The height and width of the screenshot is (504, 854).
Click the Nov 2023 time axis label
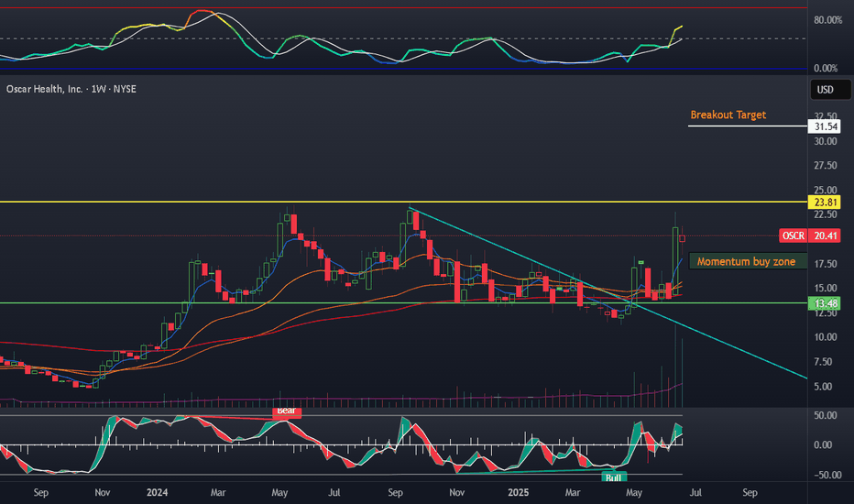(102, 493)
